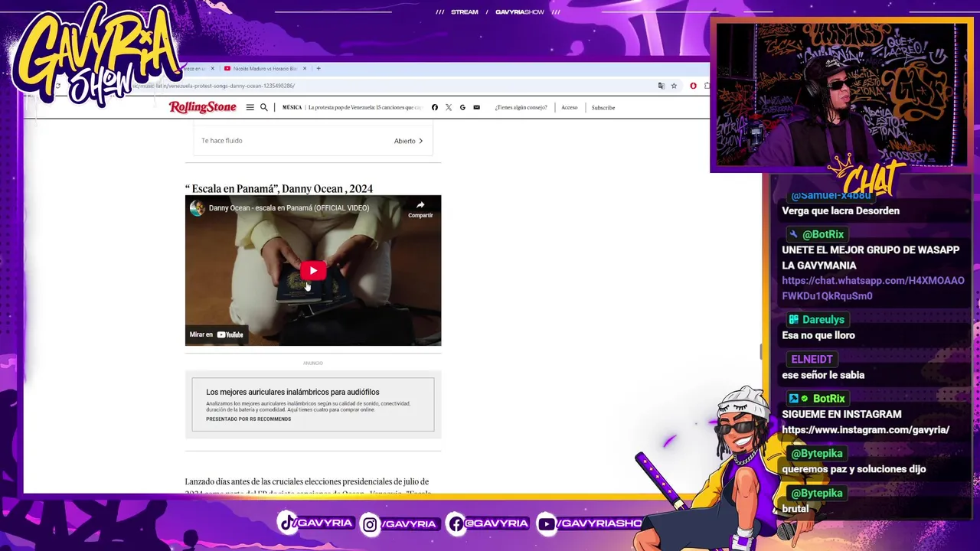Click the red extension icon in browser toolbar
The image size is (980, 551).
coord(694,86)
